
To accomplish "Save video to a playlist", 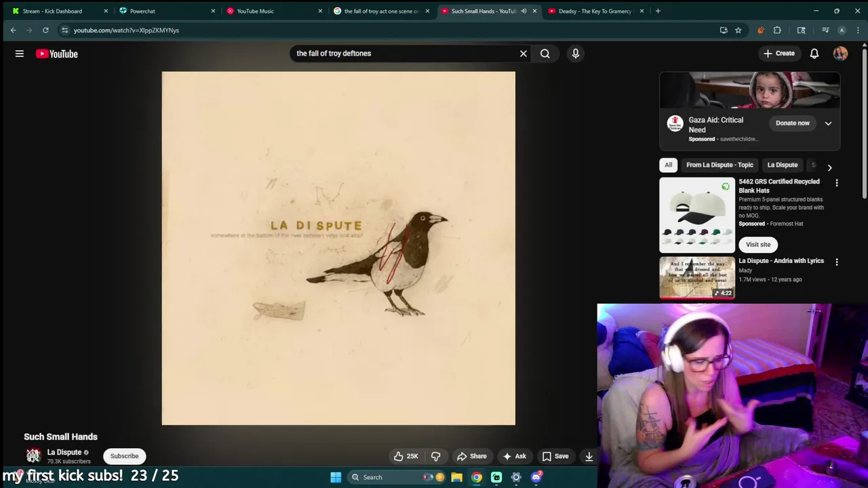I will point(555,456).
